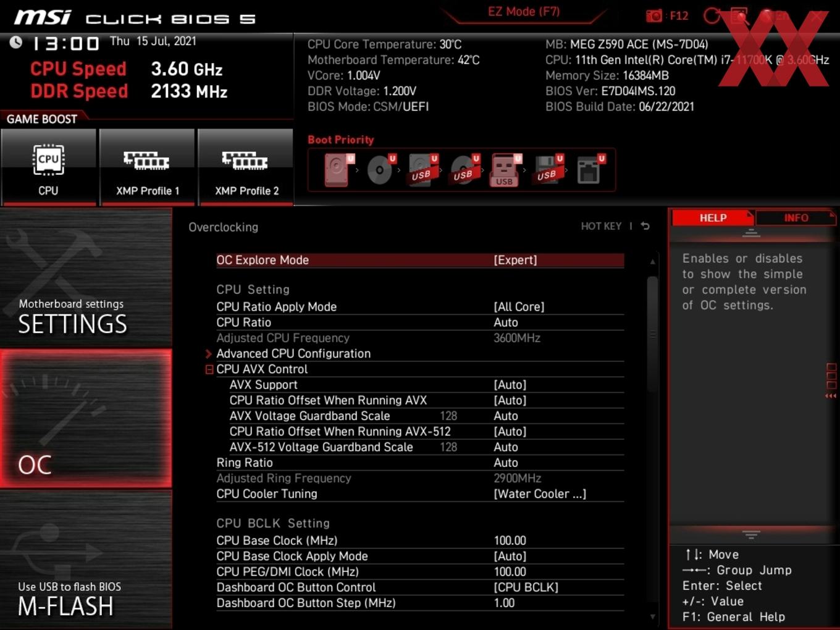Click the date Thu 15 Jul, 2021
This screenshot has height=630, width=840.
click(x=153, y=41)
